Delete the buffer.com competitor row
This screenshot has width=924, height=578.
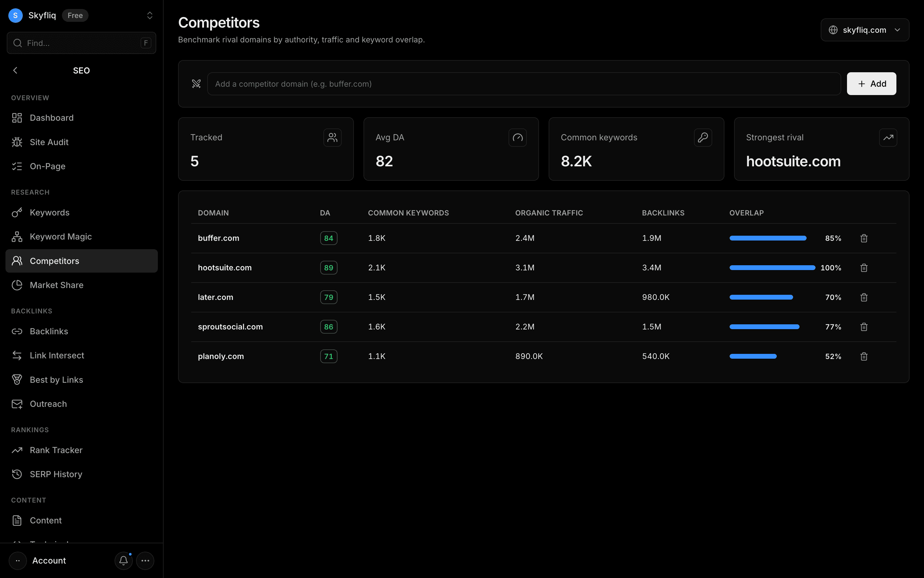[864, 238]
